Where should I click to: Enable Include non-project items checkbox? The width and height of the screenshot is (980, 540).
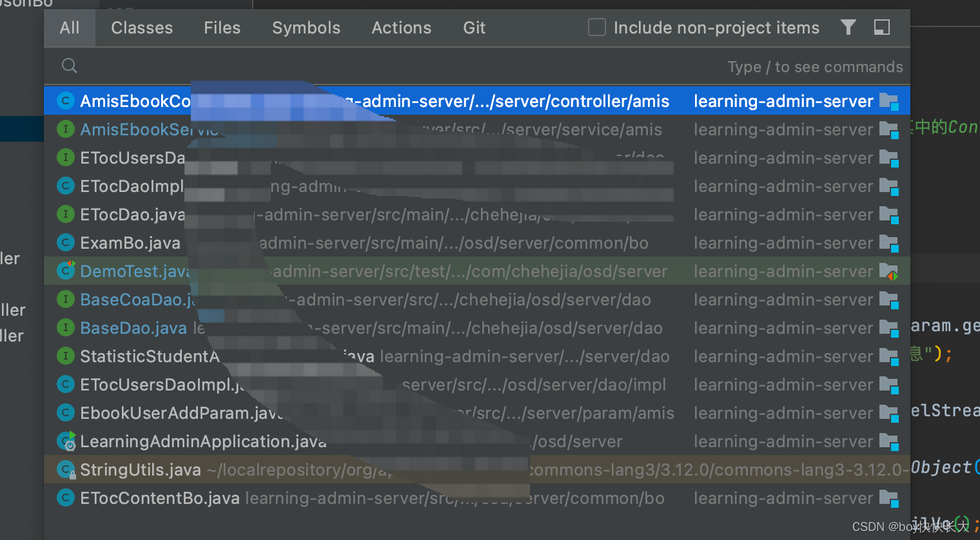click(597, 27)
